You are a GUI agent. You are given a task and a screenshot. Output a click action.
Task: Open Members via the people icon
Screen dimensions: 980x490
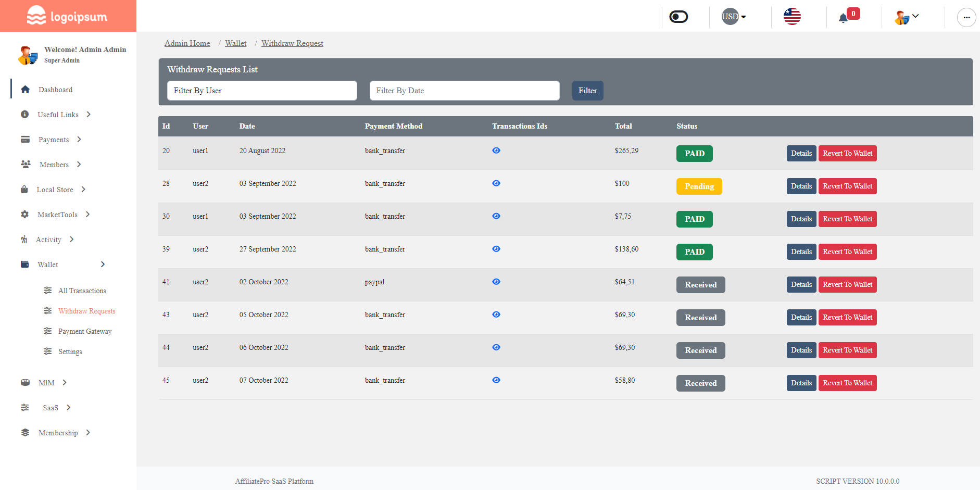coord(25,164)
